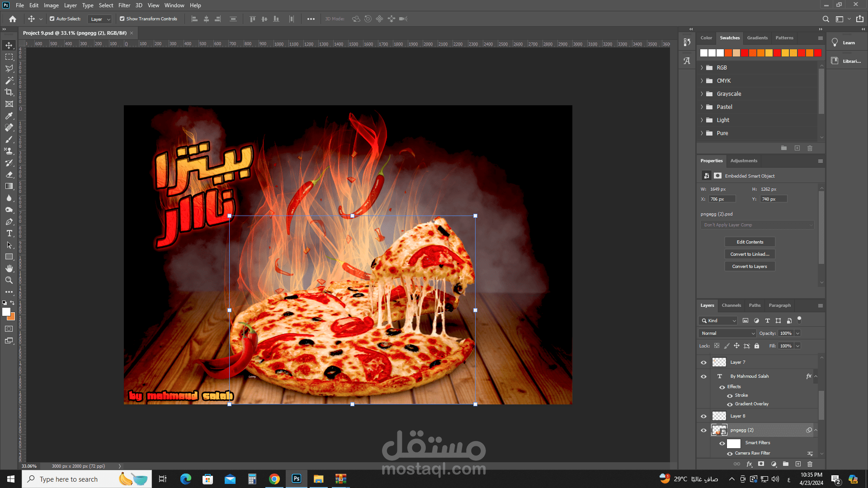This screenshot has height=488, width=868.
Task: Toggle the Auto-Select checkbox
Action: click(x=52, y=19)
